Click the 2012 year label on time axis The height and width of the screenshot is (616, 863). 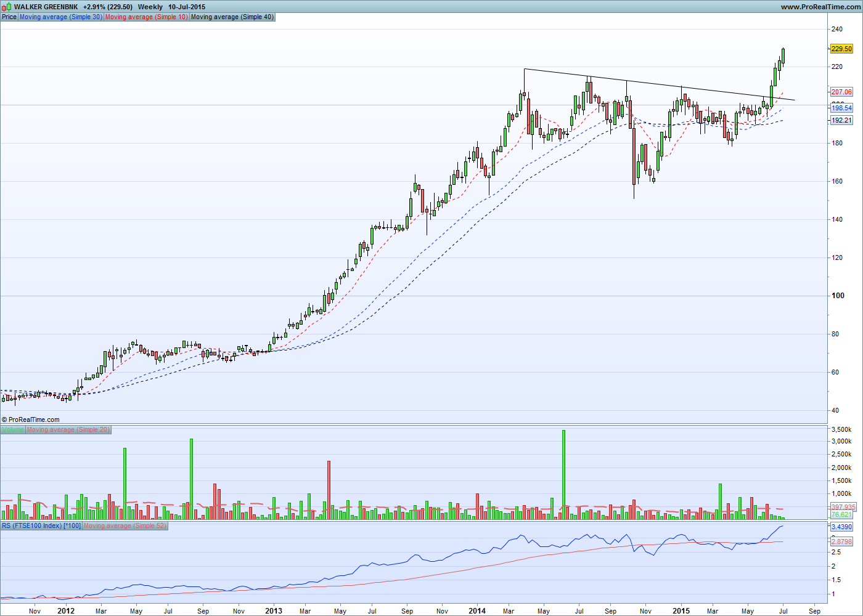(x=66, y=611)
